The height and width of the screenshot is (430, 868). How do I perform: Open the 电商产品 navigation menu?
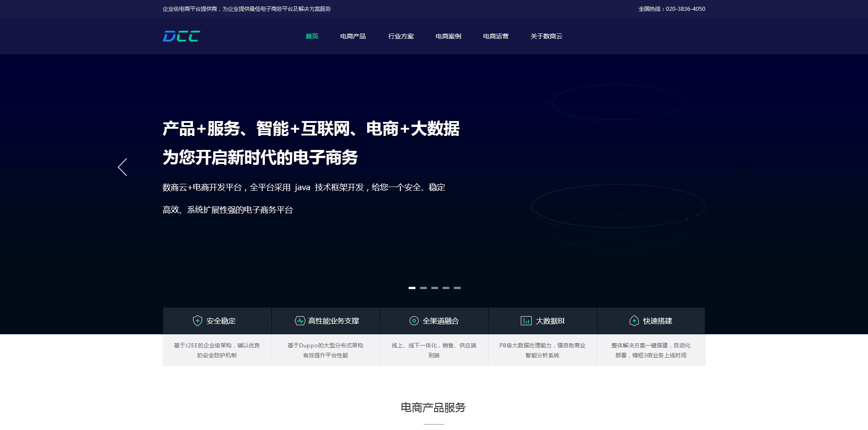point(353,36)
